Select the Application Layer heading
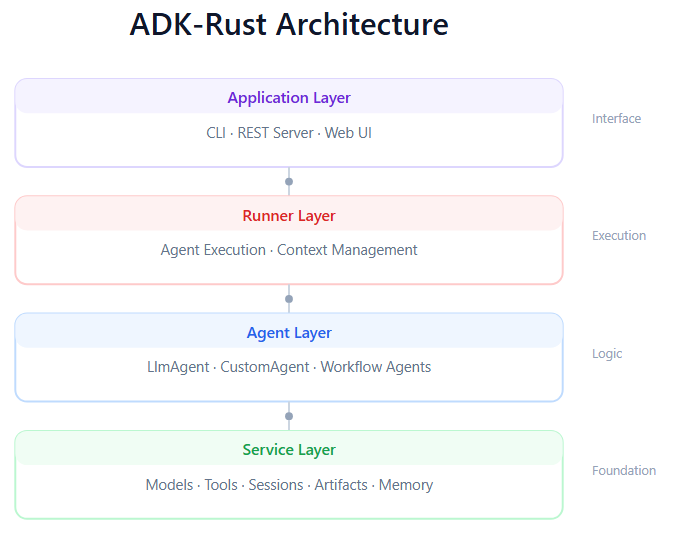The width and height of the screenshot is (673, 546). click(x=289, y=98)
